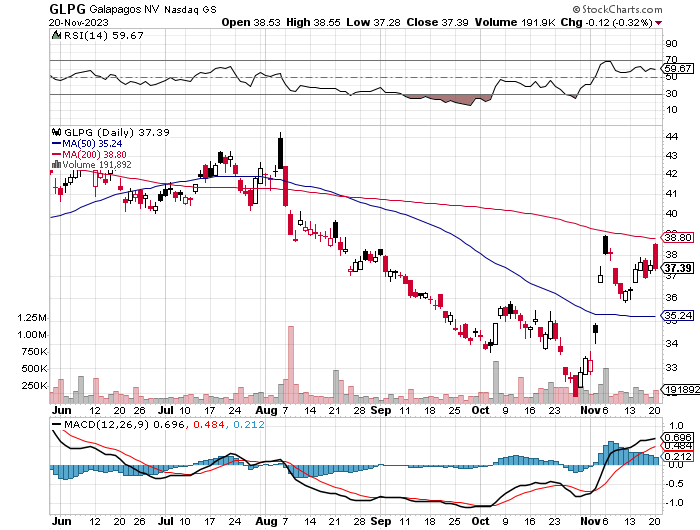Image resolution: width=700 pixels, height=530 pixels.
Task: Select the MA(200) red legend label
Action: pyautogui.click(x=94, y=154)
